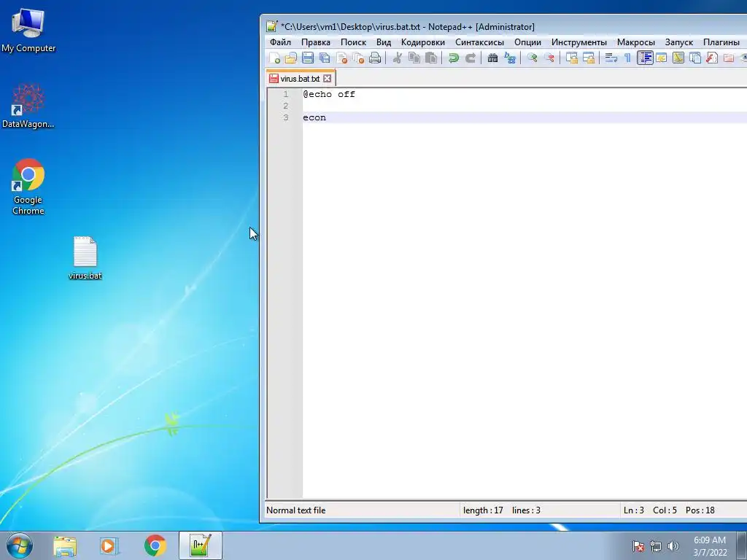The image size is (747, 560).
Task: Cut selection with the scissors icon
Action: click(398, 58)
